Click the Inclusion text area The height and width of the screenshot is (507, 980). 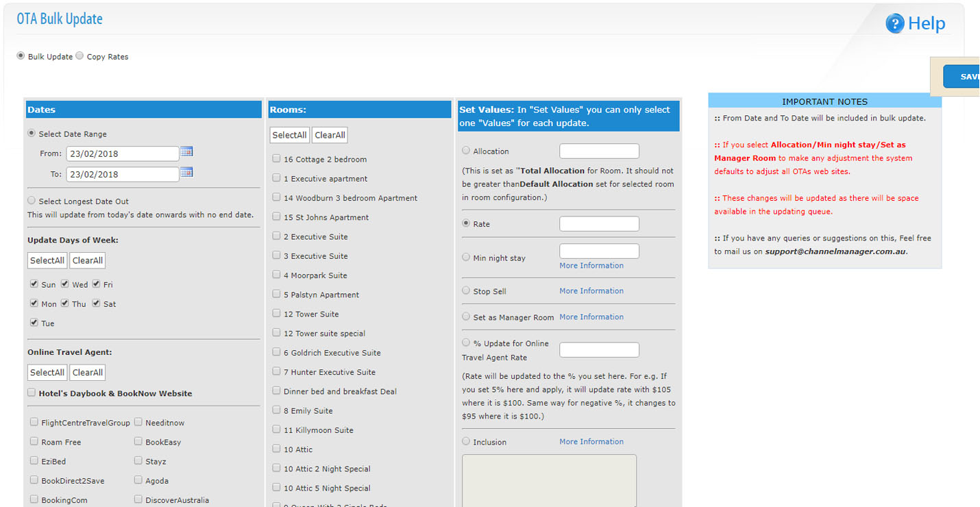coord(549,480)
